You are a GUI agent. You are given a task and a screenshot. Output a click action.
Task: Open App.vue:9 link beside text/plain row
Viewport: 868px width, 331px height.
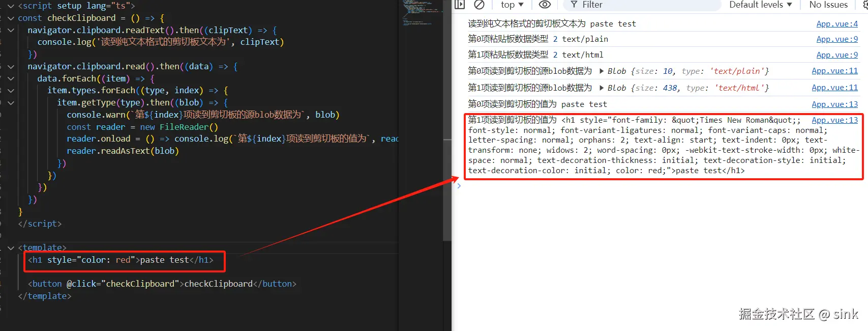837,39
